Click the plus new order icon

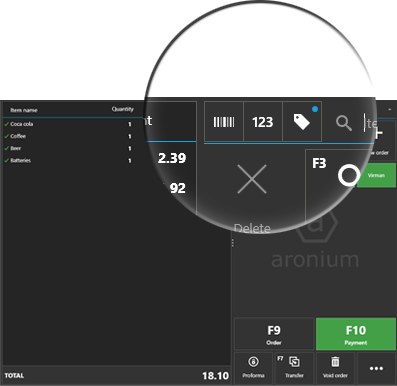[379, 134]
